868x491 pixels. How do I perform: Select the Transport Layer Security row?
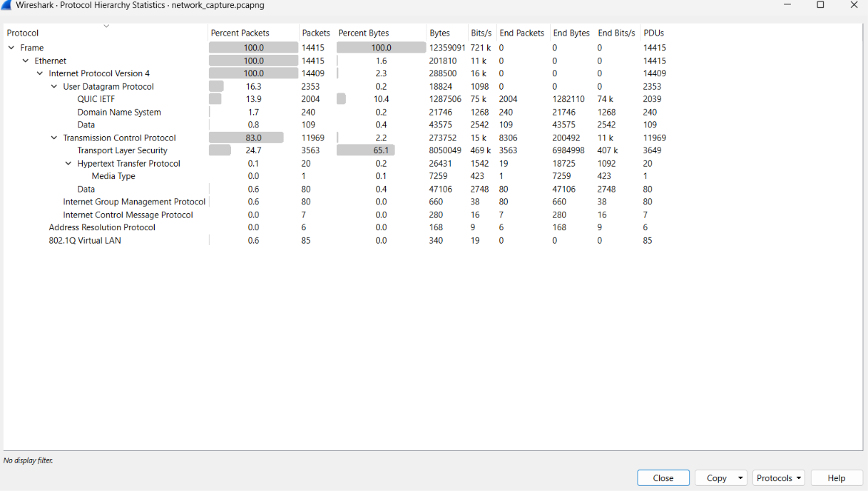coord(433,150)
